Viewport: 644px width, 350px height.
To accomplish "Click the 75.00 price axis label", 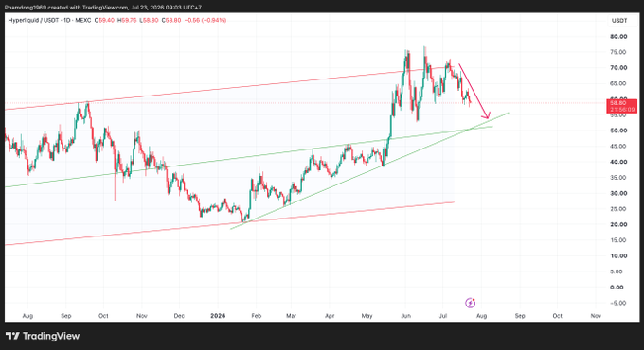I will (x=618, y=52).
